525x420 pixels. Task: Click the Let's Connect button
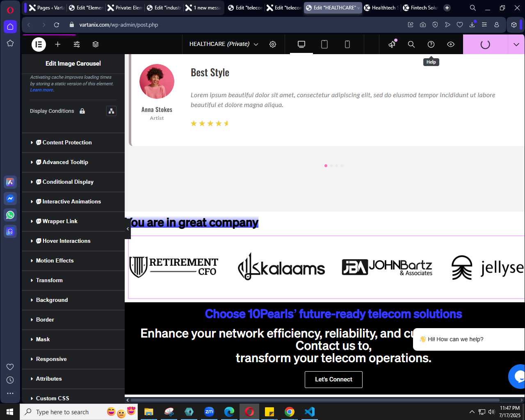click(333, 379)
